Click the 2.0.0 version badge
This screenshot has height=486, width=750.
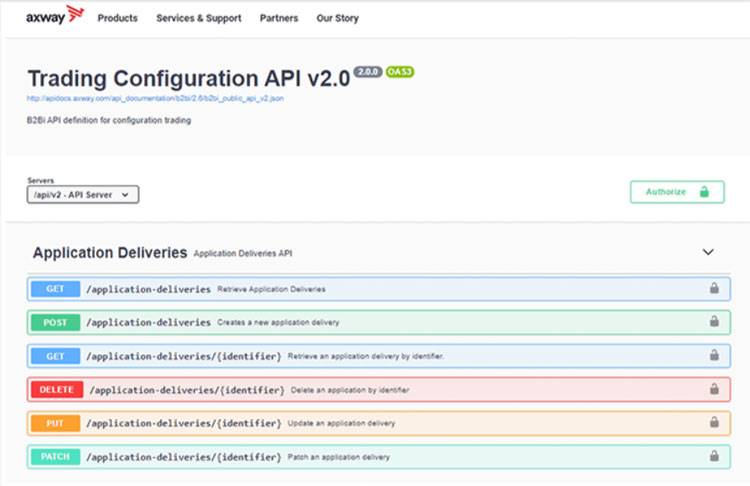pyautogui.click(x=368, y=72)
